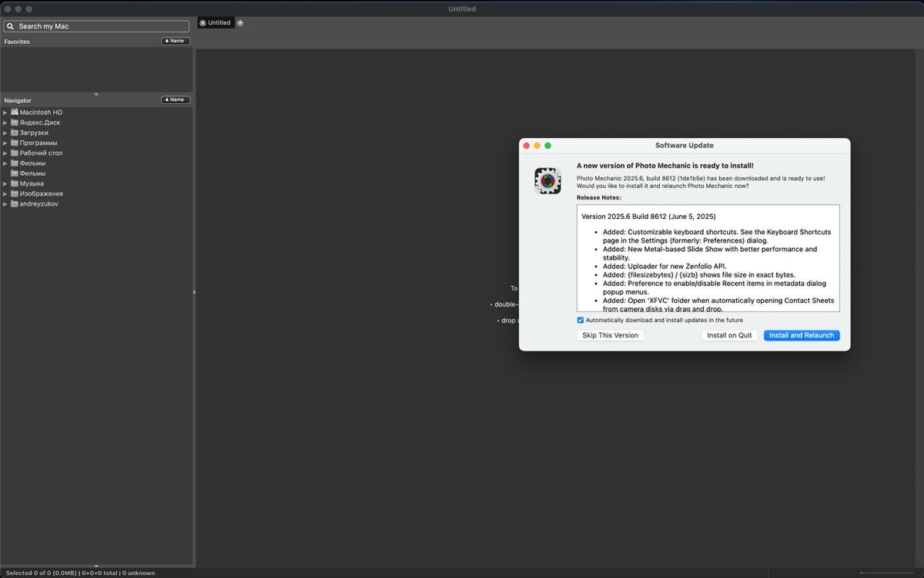Click the Музыка folder icon
The height and width of the screenshot is (578, 924).
click(x=14, y=183)
